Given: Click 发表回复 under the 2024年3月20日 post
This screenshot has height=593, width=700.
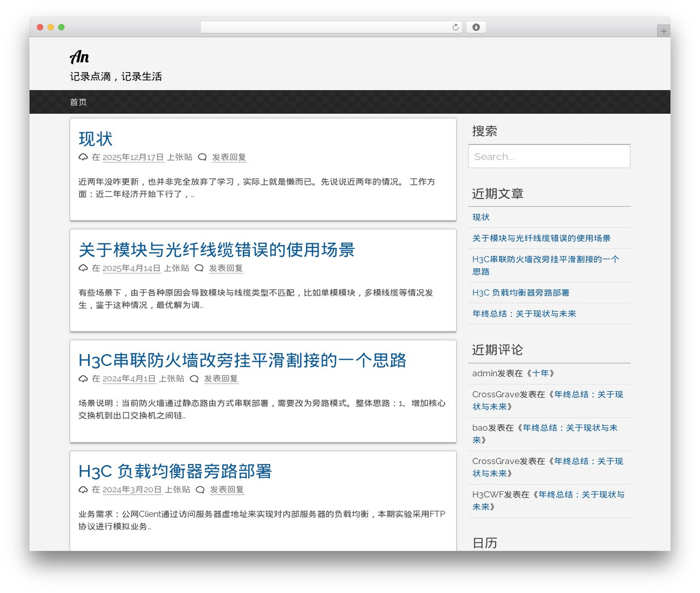Looking at the screenshot, I should point(227,490).
